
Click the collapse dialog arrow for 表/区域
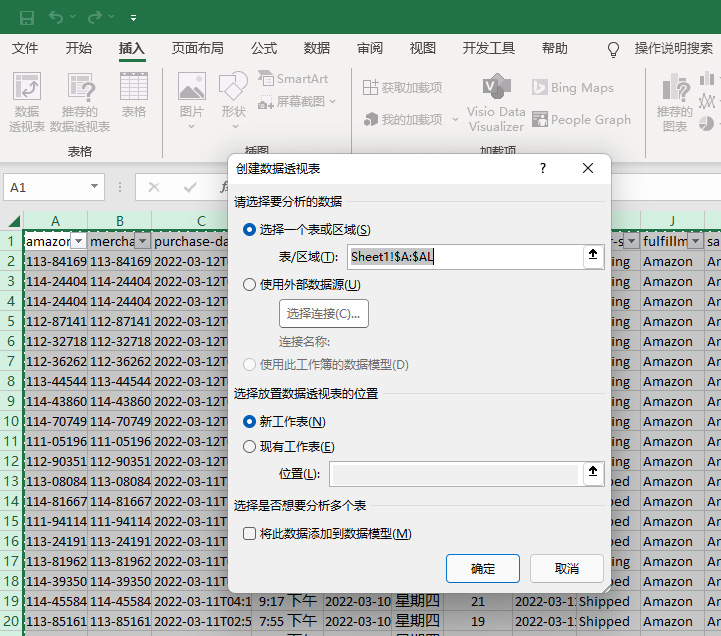pyautogui.click(x=593, y=254)
